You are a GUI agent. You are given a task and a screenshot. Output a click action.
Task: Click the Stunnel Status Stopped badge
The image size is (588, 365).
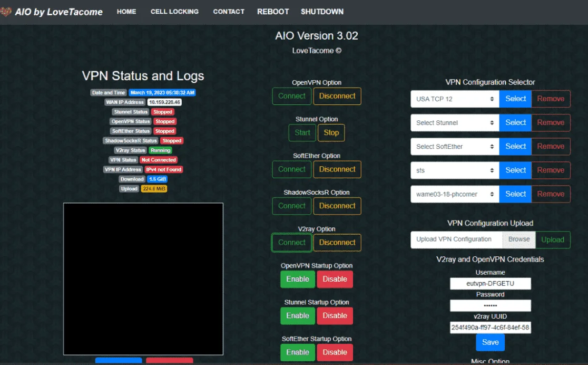pos(162,112)
